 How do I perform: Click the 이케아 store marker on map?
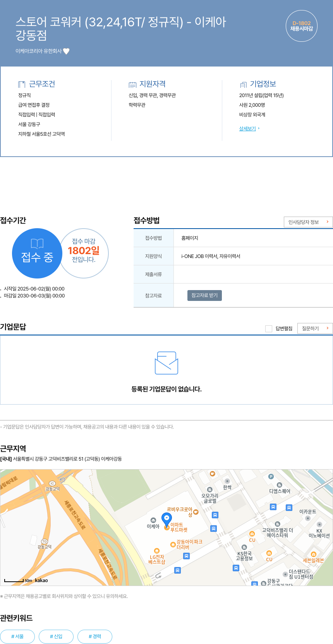(x=153, y=520)
